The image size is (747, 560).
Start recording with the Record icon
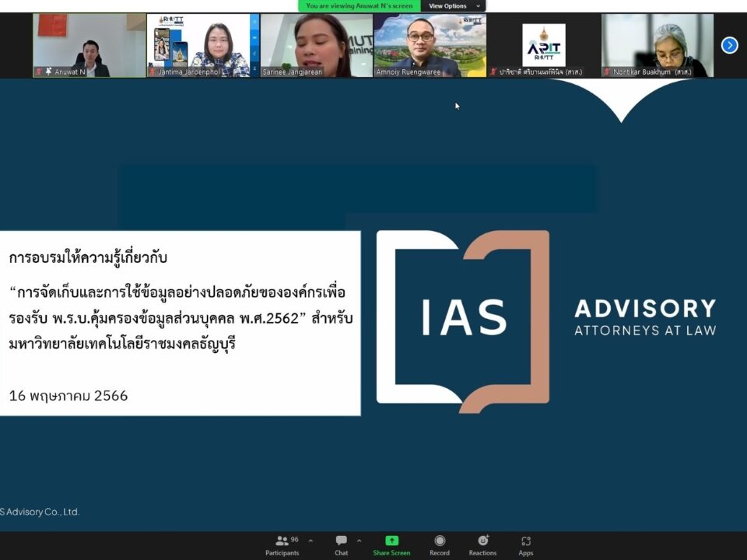[x=440, y=541]
